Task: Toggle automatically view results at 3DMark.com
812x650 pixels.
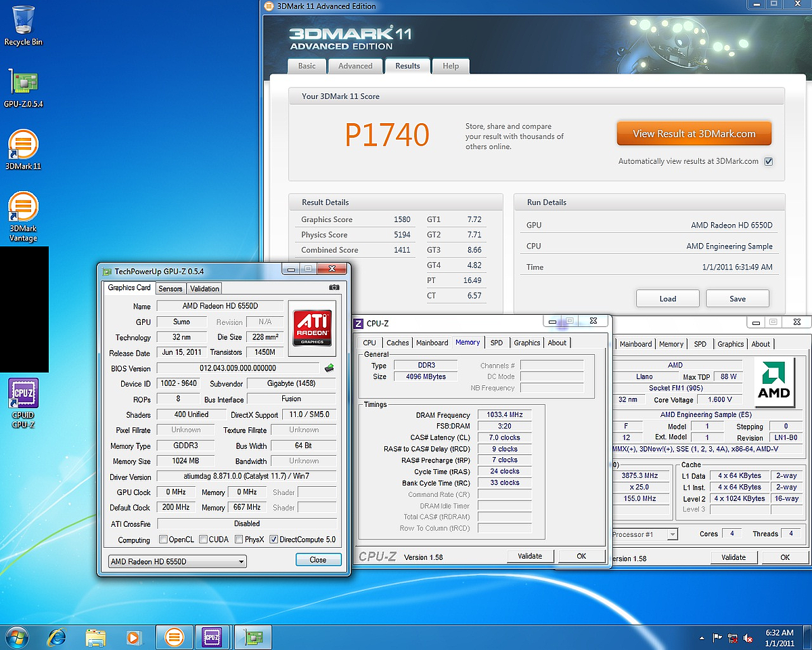Action: tap(768, 162)
